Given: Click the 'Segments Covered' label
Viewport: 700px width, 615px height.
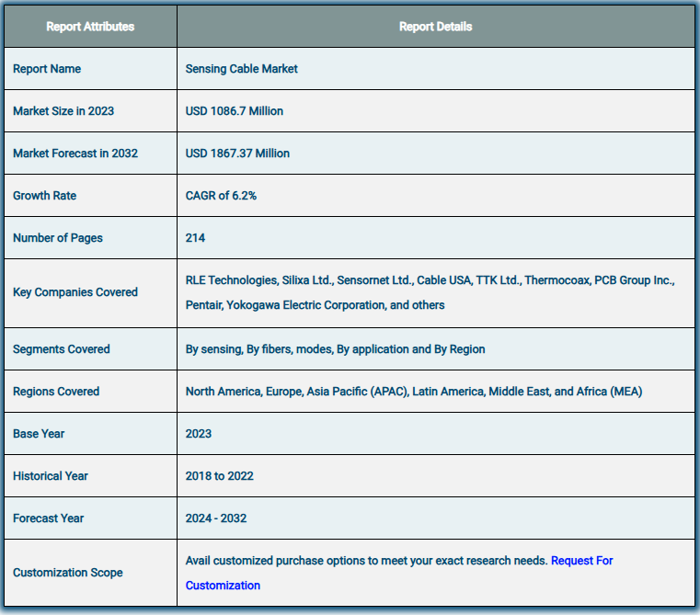Looking at the screenshot, I should tap(61, 349).
